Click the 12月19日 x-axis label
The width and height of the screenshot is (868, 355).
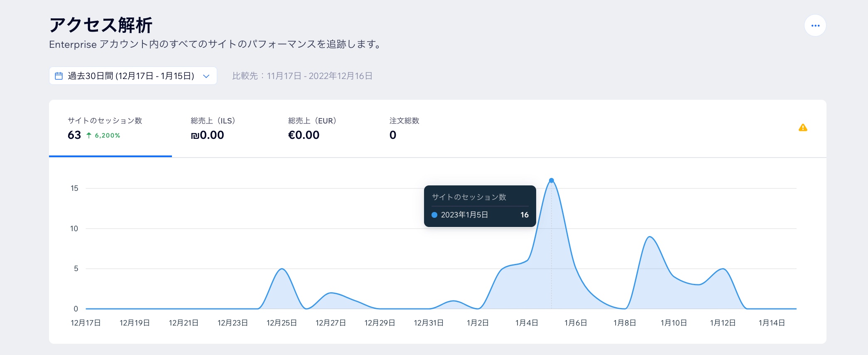pos(135,323)
